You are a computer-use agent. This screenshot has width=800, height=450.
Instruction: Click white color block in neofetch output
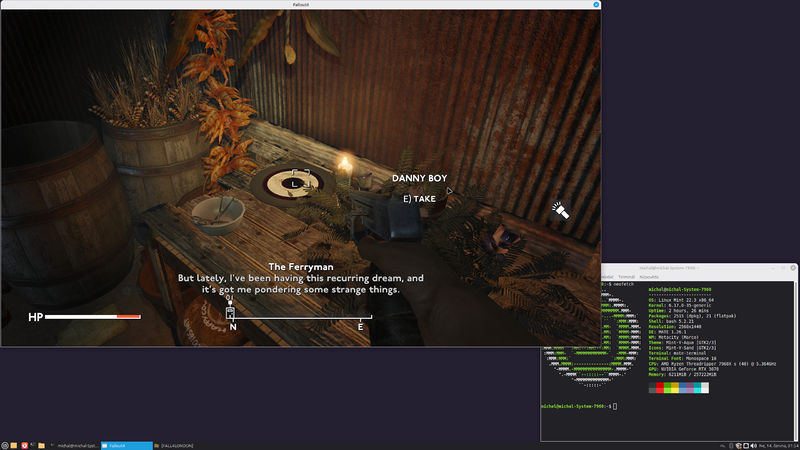705,388
